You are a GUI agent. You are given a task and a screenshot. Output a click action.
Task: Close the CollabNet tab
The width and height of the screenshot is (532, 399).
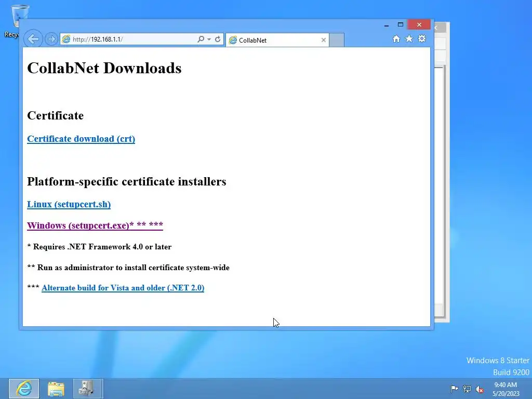[323, 40]
